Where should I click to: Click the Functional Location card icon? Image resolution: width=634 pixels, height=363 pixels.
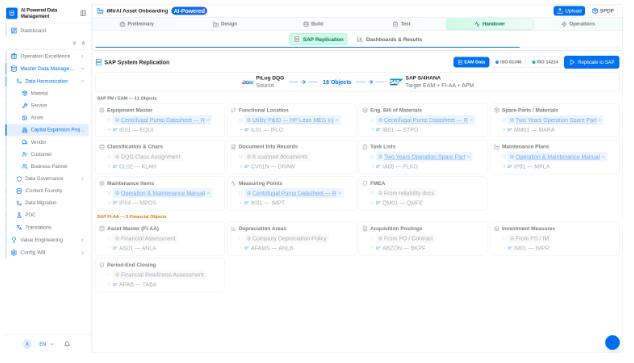point(233,110)
